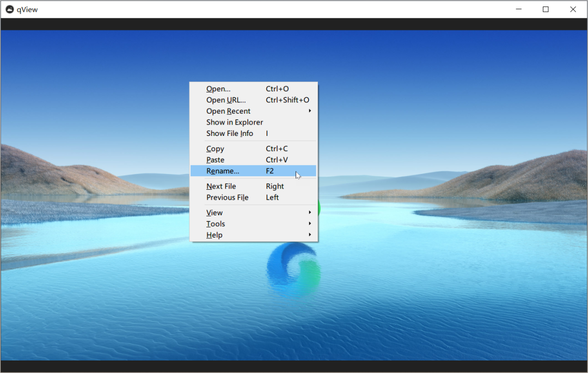Maximize the qView window
This screenshot has height=373, width=588.
pos(546,9)
